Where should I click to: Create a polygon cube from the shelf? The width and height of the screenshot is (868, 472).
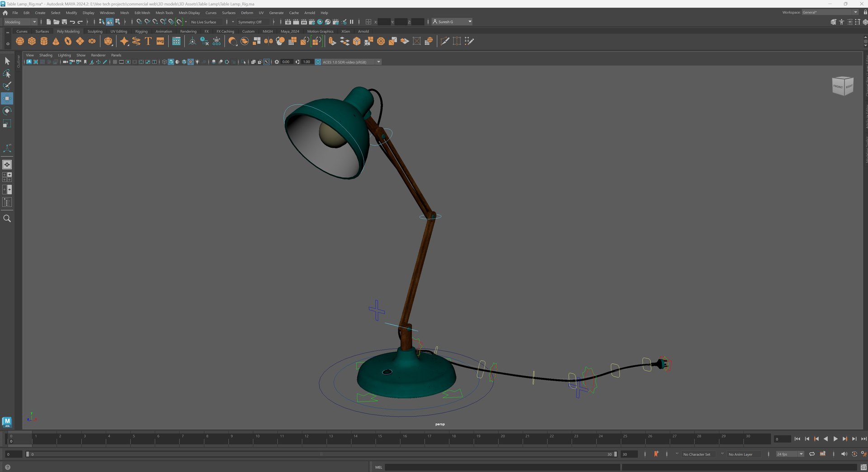pos(32,41)
